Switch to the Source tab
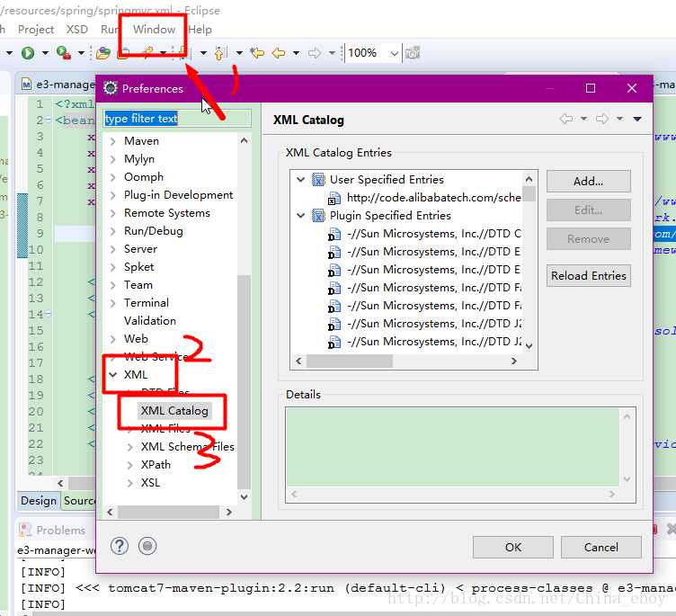The height and width of the screenshot is (616, 676). click(79, 501)
